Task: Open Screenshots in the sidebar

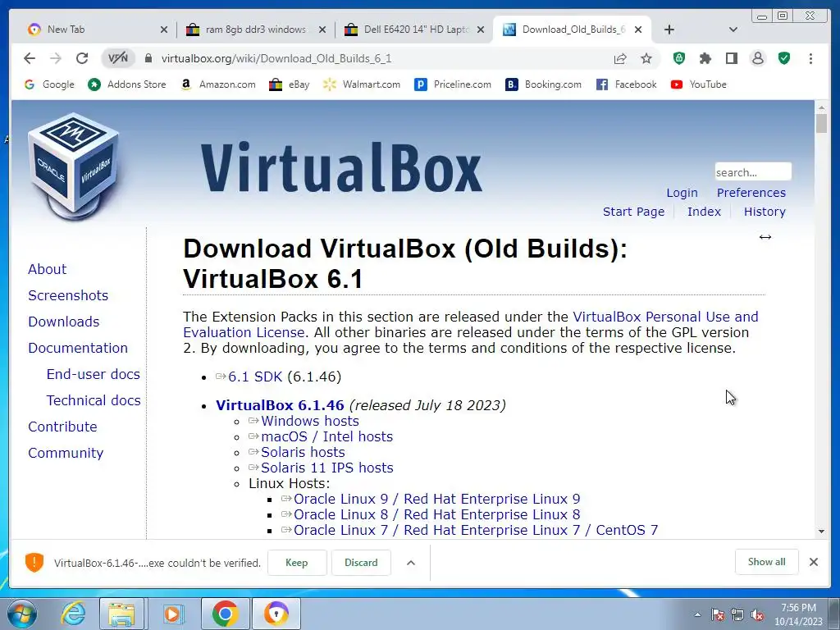Action: click(68, 295)
